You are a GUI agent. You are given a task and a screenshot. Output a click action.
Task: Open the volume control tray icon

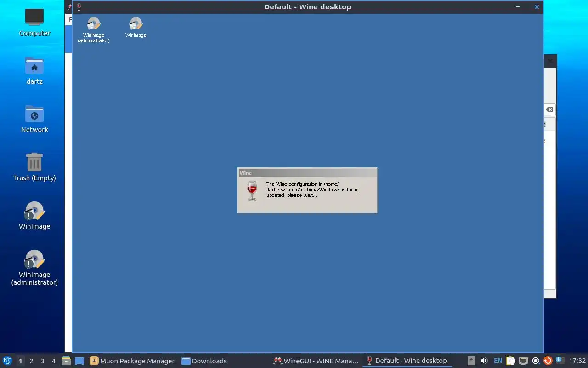[484, 361]
